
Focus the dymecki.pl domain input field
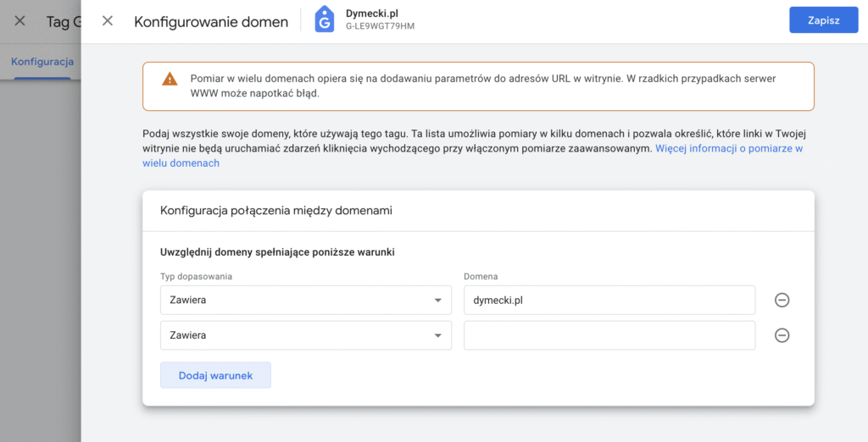[x=609, y=300]
